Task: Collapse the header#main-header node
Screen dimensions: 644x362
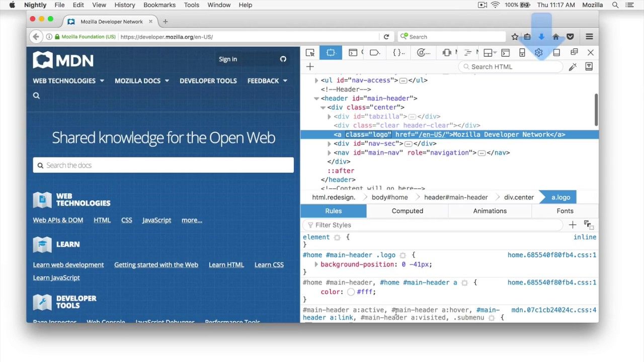Action: 316,99
